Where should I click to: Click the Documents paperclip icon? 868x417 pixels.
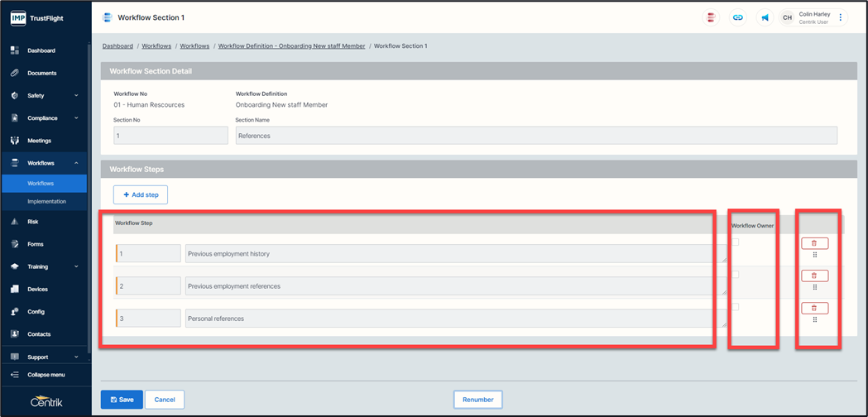coord(15,73)
